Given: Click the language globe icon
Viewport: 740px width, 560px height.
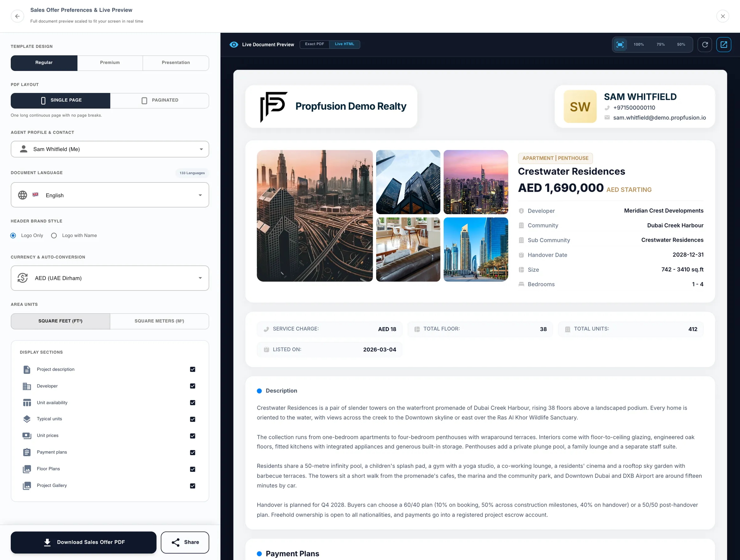Looking at the screenshot, I should point(23,195).
